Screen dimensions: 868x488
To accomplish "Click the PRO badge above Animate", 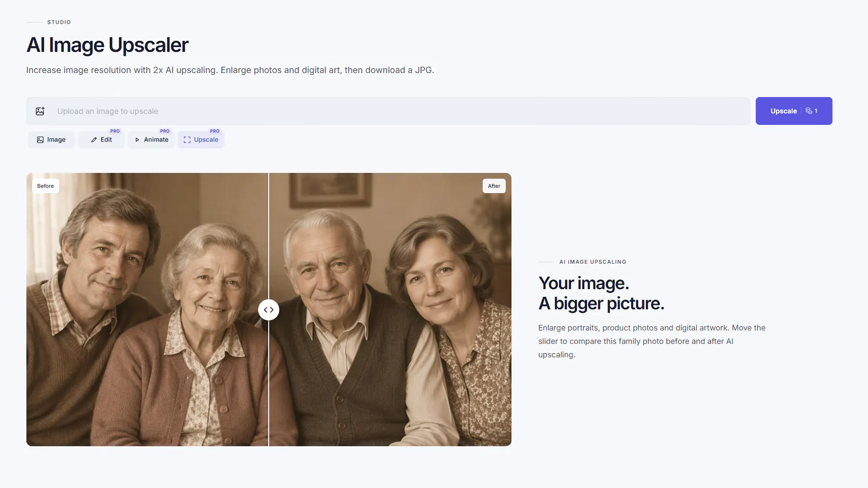I will tap(165, 131).
